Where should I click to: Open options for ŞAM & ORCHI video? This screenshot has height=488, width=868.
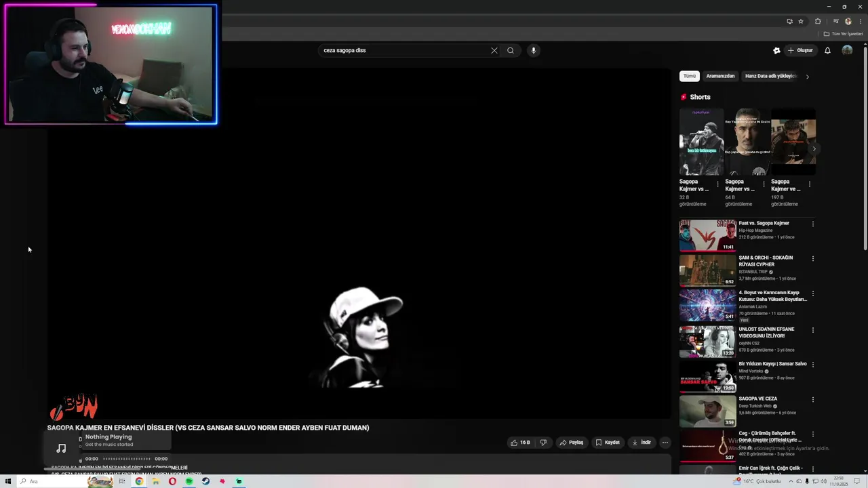click(x=813, y=258)
